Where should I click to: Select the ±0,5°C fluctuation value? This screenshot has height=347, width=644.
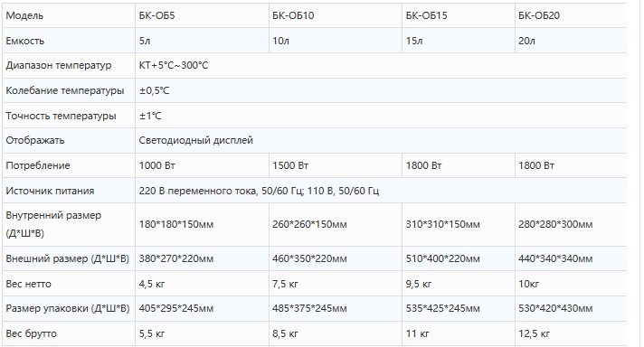click(x=154, y=90)
